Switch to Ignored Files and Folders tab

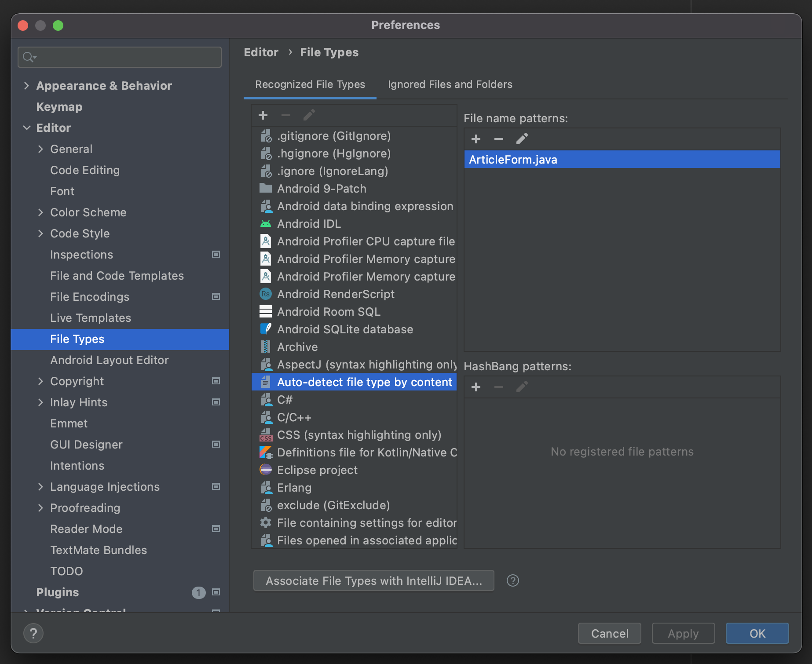450,84
